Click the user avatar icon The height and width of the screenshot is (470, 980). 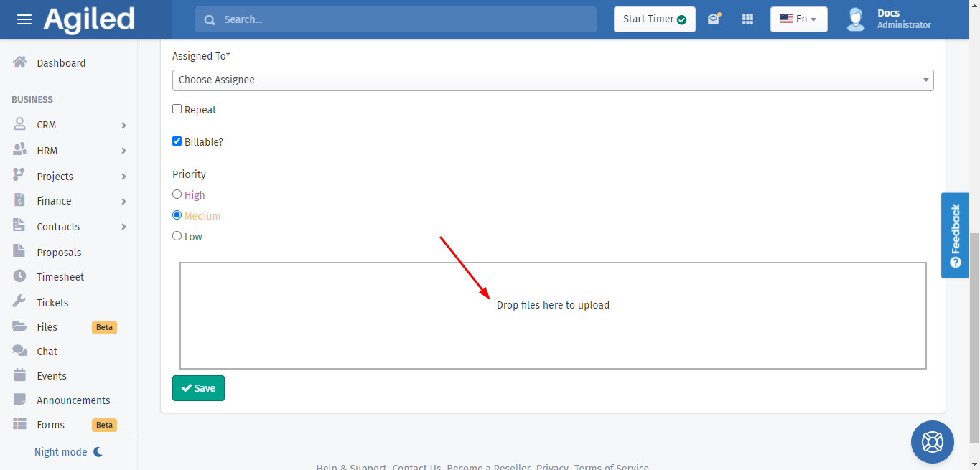tap(855, 19)
